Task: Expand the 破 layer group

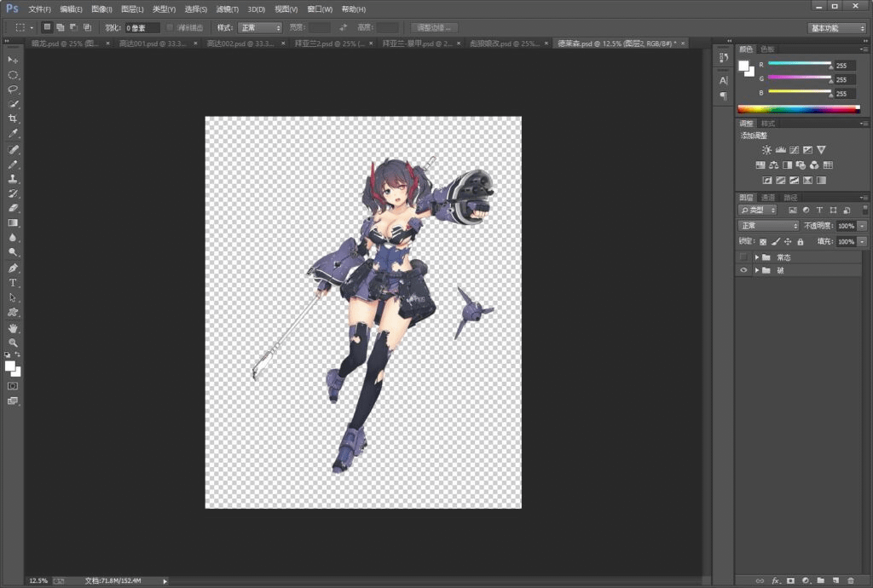Action: pyautogui.click(x=757, y=270)
